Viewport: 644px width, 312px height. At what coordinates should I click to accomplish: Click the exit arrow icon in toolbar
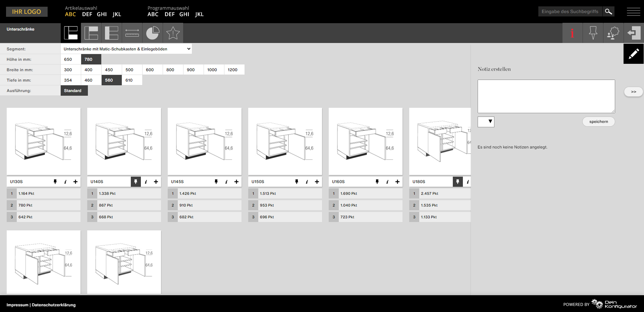[x=633, y=33]
